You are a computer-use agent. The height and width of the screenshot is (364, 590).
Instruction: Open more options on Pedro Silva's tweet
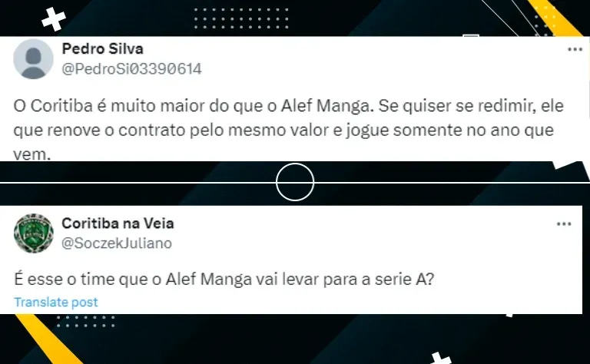coord(575,49)
